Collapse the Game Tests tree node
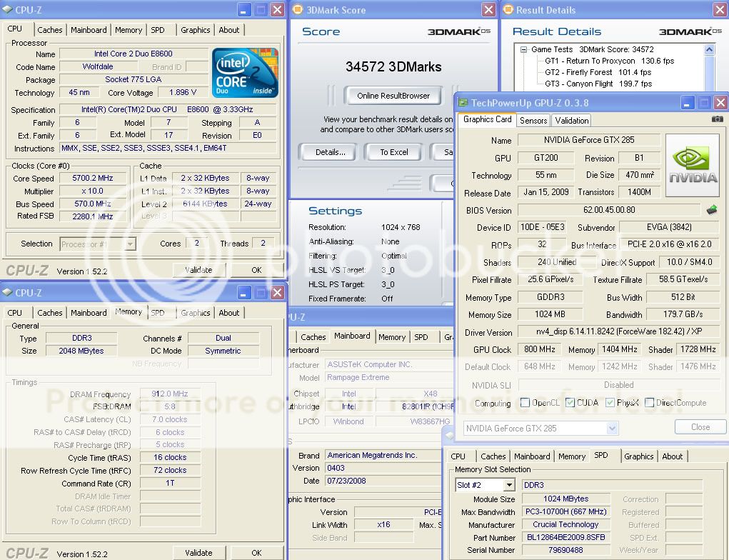The image size is (729, 560). pyautogui.click(x=524, y=49)
